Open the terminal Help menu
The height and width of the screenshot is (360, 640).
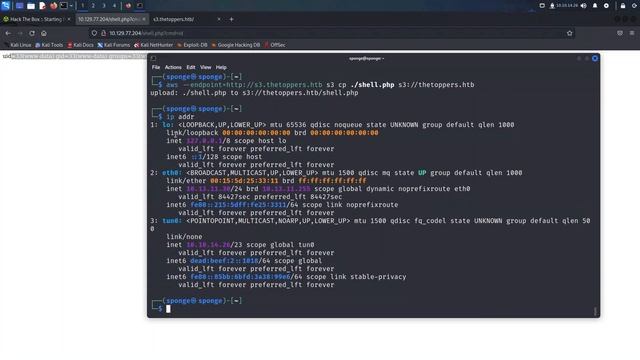coord(221,67)
